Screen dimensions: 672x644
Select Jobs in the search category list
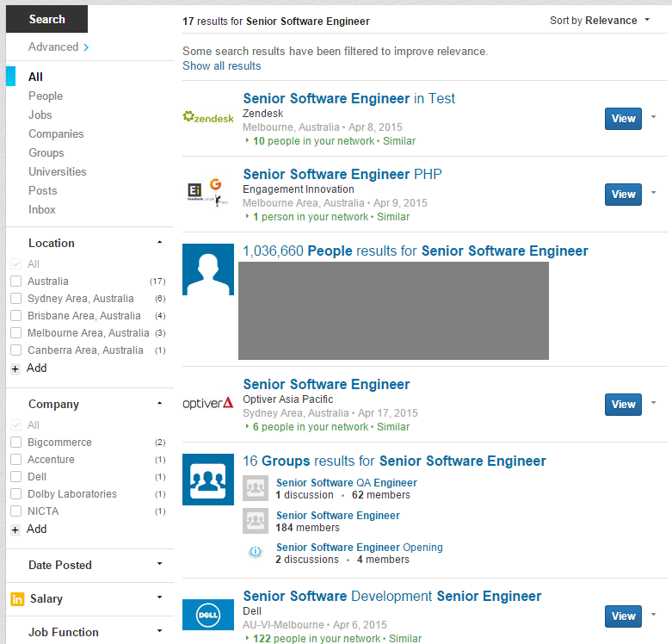point(40,115)
